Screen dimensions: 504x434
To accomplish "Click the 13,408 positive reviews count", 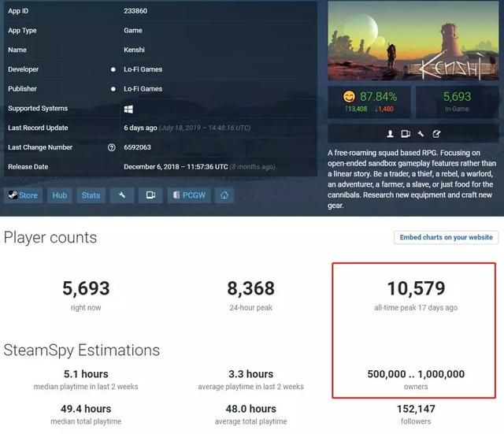I will 356,109.
